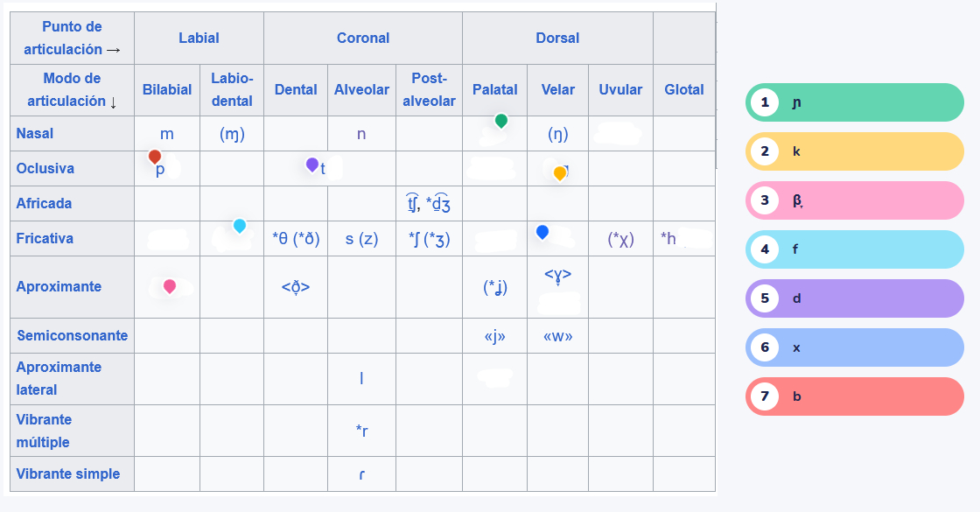Click the 'Post-alveolar' column header link

429,89
